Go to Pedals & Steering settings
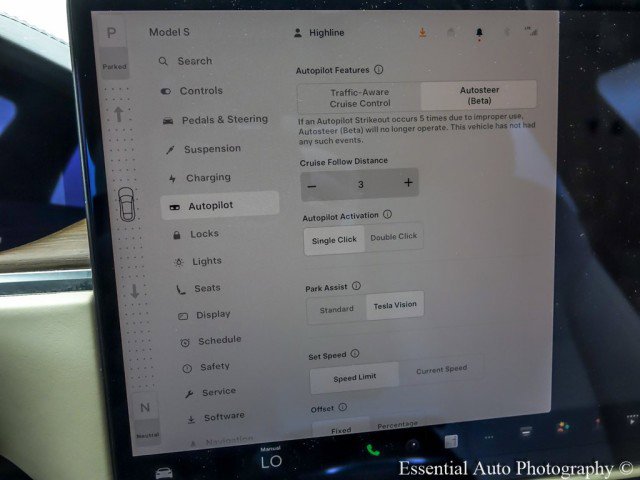The image size is (640, 480). [223, 120]
